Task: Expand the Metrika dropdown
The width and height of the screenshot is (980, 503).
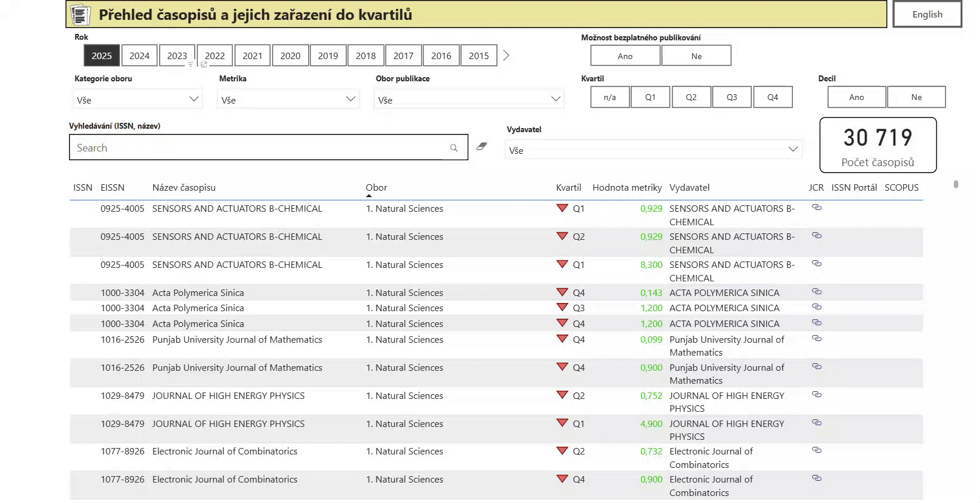Action: click(x=288, y=99)
